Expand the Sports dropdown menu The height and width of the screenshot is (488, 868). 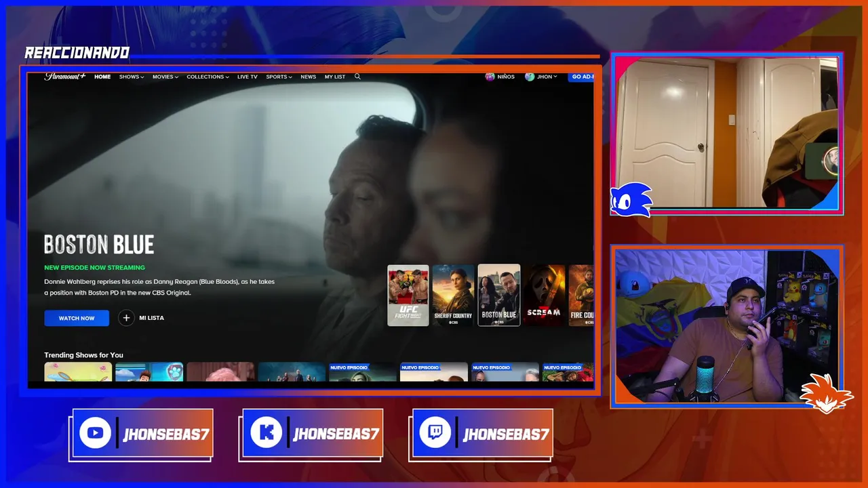(279, 77)
